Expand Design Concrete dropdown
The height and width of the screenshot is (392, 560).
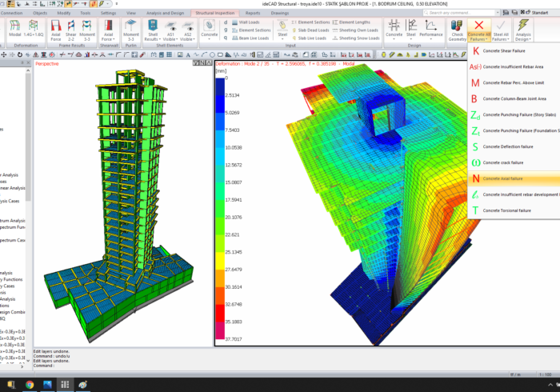[x=394, y=30]
